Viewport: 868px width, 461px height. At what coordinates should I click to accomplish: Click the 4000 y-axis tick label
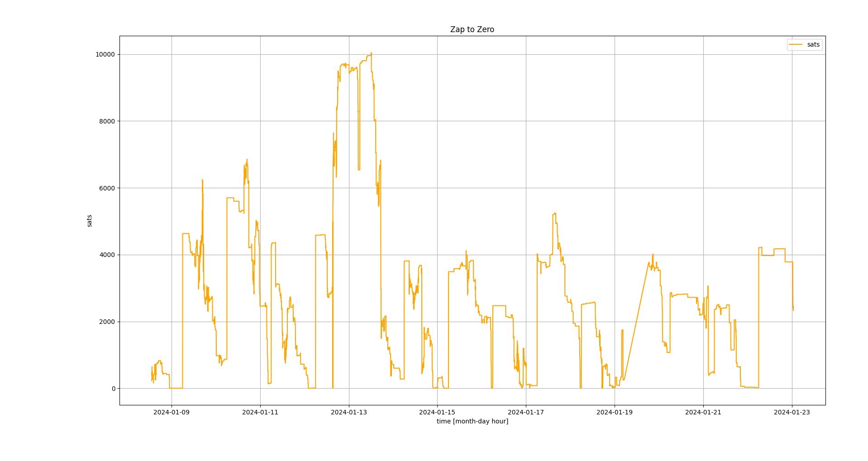click(x=107, y=255)
